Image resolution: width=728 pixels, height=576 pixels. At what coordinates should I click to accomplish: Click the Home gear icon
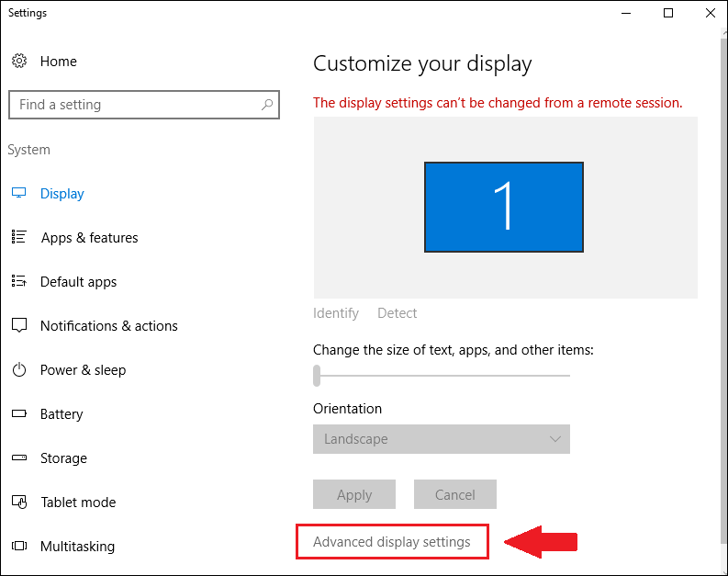click(19, 62)
